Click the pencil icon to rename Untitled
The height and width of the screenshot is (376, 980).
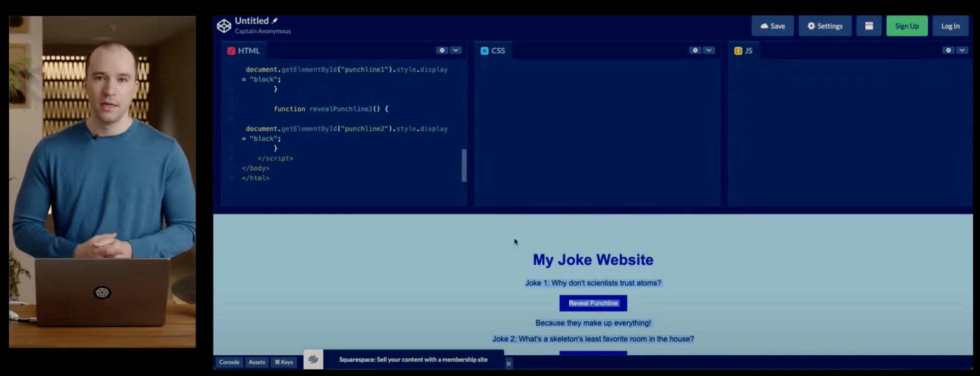275,21
